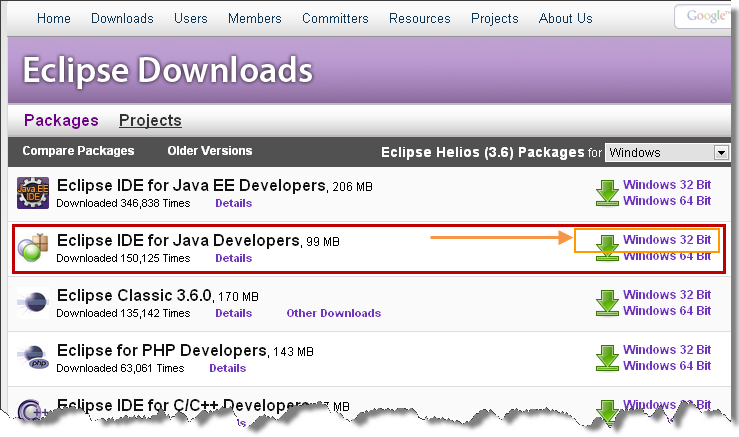Click the Eclipse IDE for Java Developers title

click(178, 241)
